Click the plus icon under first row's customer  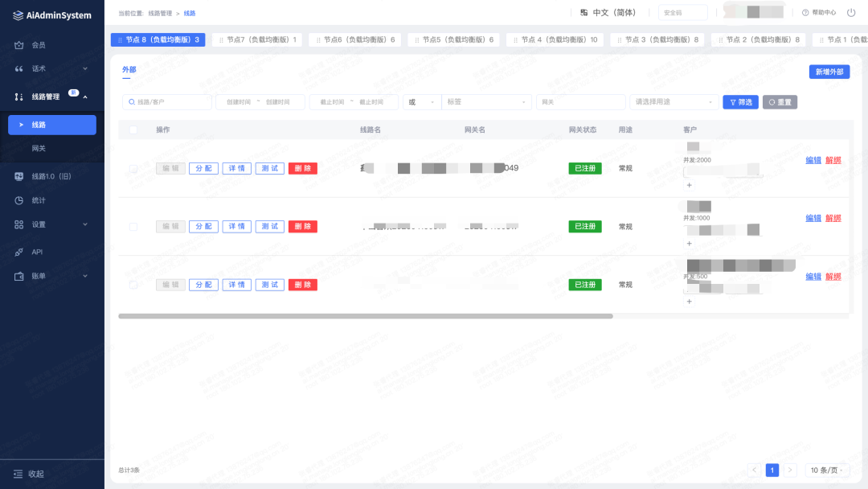click(x=689, y=185)
